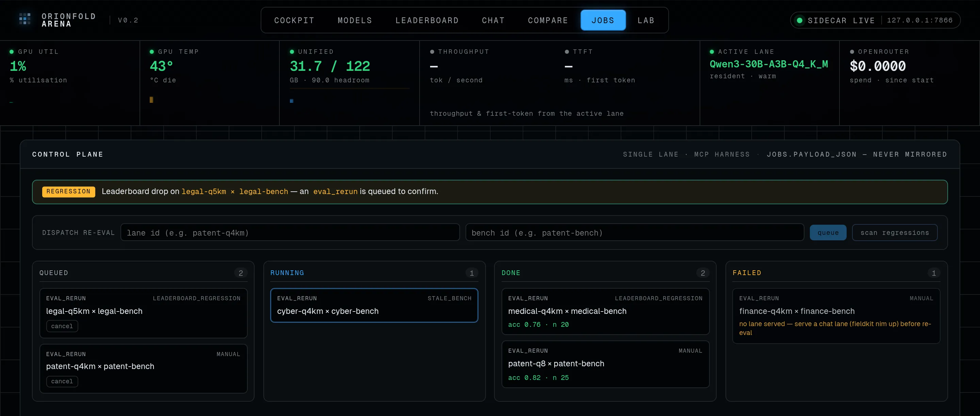Click the 127.0.0.1:7866 sidecar address

pyautogui.click(x=919, y=20)
